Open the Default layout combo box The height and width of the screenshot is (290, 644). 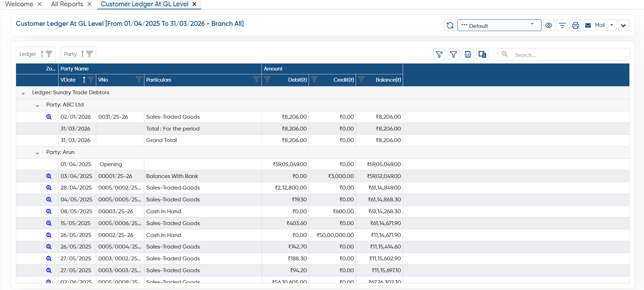coord(499,25)
